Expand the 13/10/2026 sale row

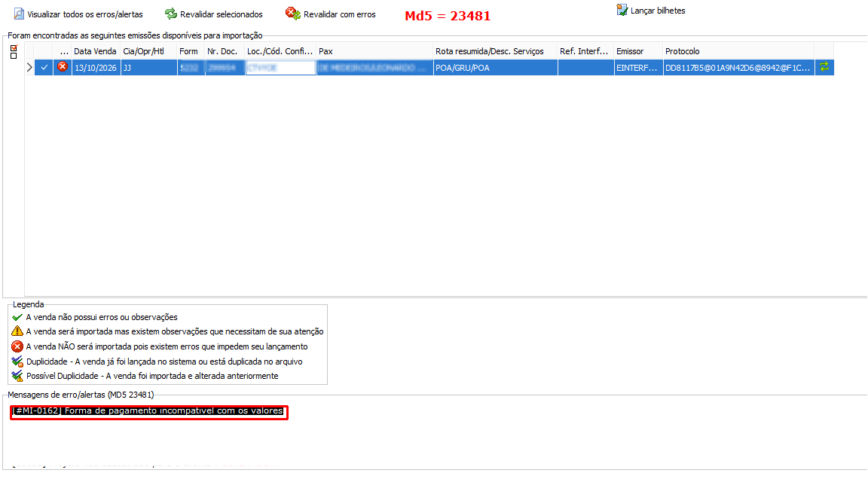[x=29, y=68]
